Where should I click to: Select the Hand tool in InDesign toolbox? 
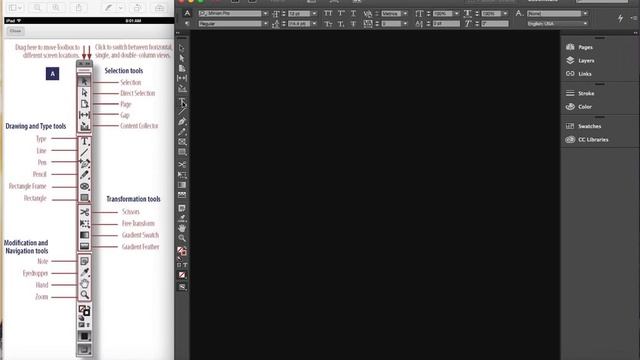pyautogui.click(x=182, y=228)
